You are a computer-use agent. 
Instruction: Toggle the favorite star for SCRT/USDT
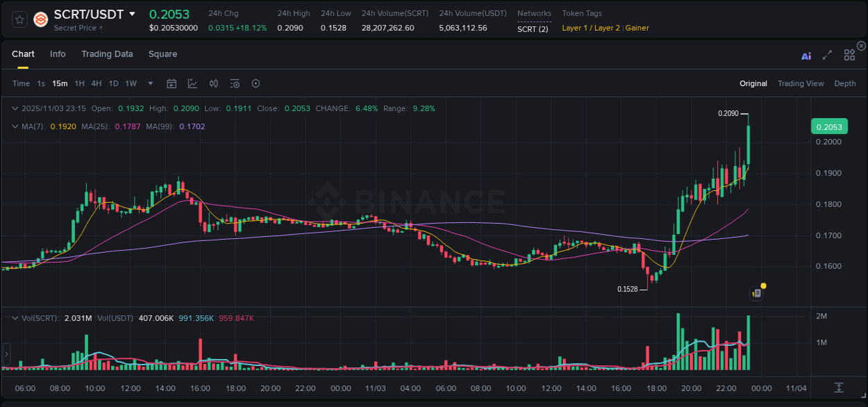coord(19,19)
